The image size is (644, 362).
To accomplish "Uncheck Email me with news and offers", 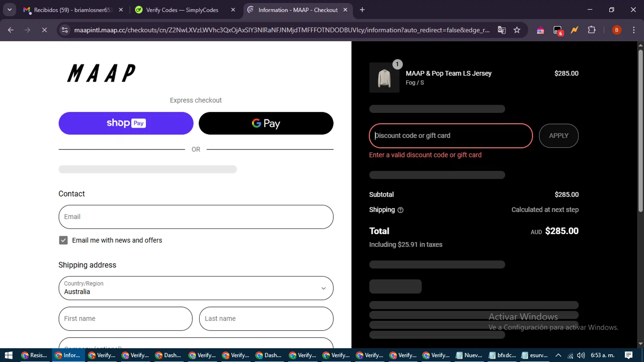I will 63,240.
